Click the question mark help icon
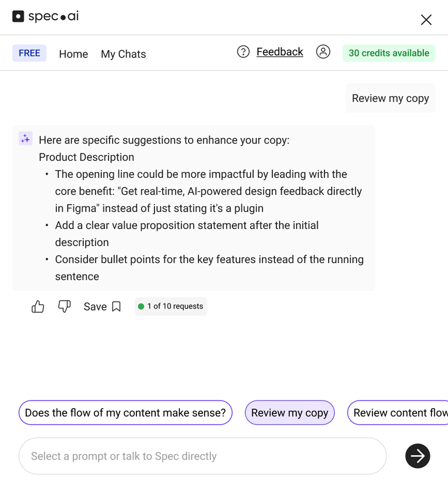The image size is (448, 487). pyautogui.click(x=243, y=52)
